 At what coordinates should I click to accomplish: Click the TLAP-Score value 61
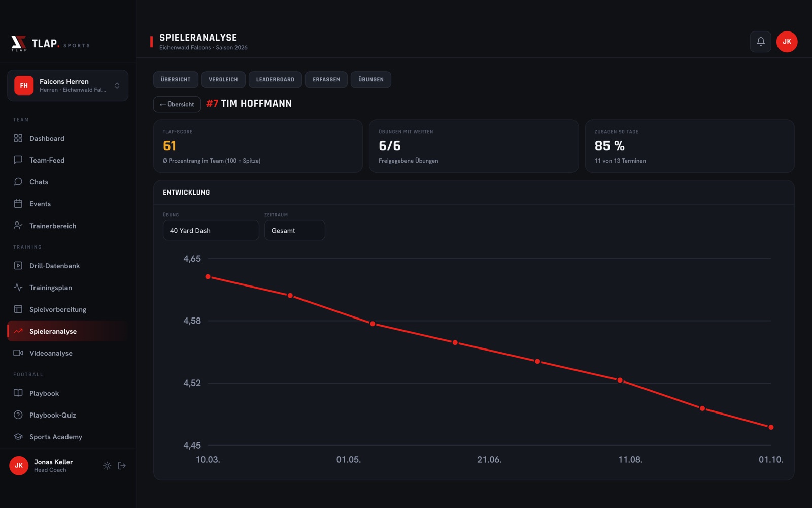[170, 146]
